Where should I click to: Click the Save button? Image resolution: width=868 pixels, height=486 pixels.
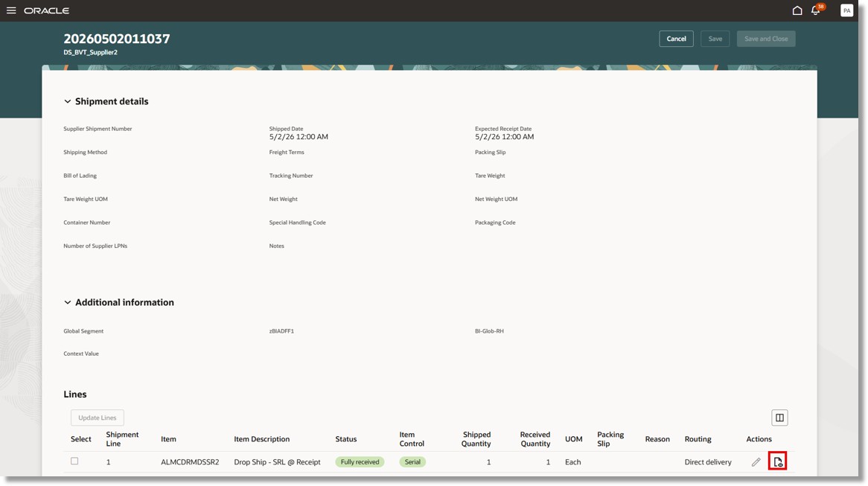pyautogui.click(x=715, y=39)
